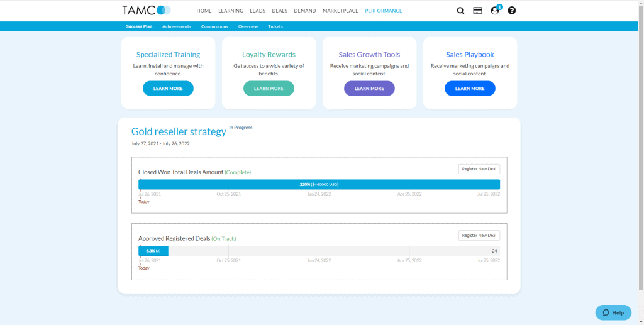Switch to the Achievements tab
644x325 pixels.
coord(177,26)
